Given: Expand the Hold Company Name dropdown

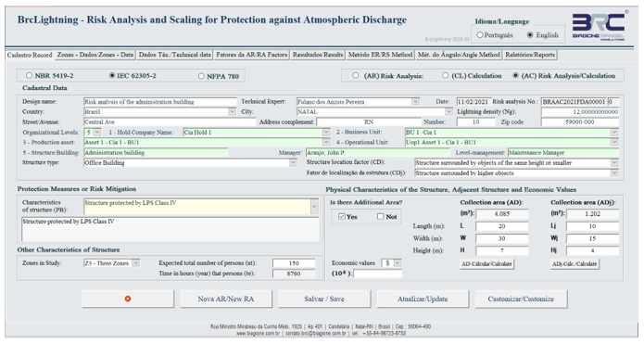Looking at the screenshot, I should [326, 133].
